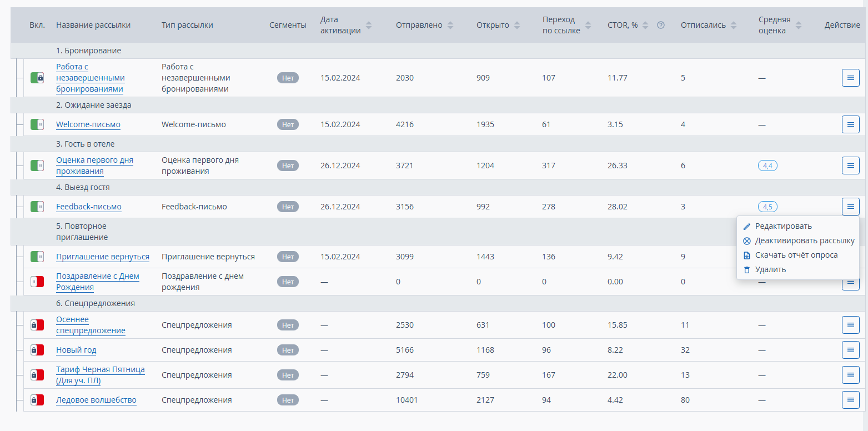Click the 80 unsubscribed value
The image size is (868, 431).
click(x=685, y=400)
